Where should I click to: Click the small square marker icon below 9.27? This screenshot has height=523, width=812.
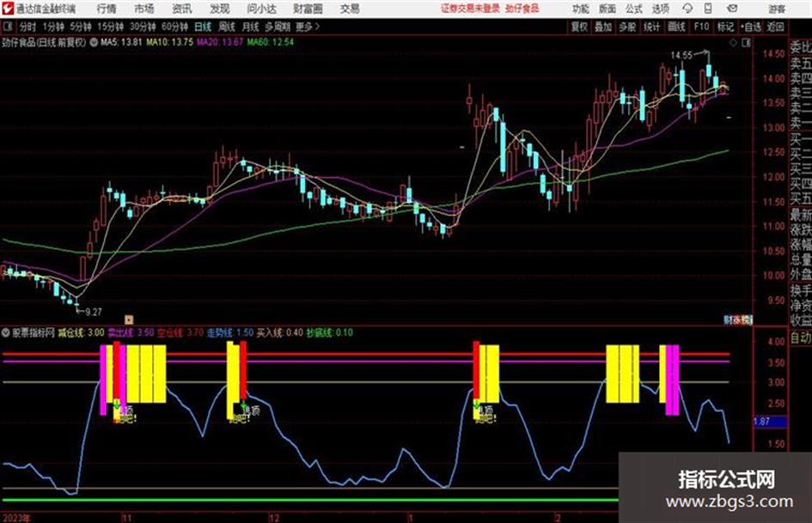pyautogui.click(x=129, y=319)
